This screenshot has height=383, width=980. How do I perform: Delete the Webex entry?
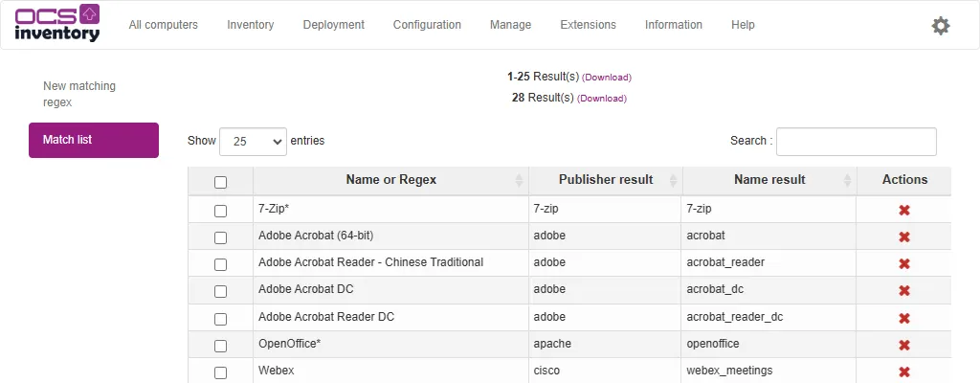click(903, 372)
